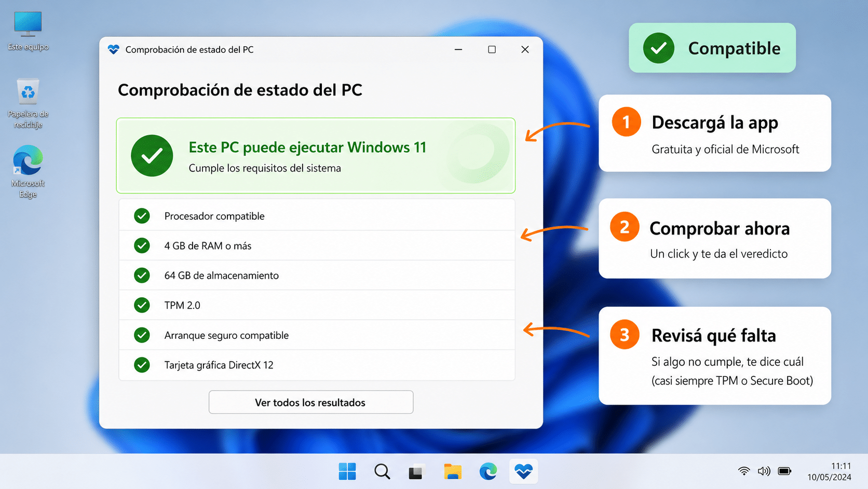Click 'Revisá qué falta' card title
Image resolution: width=868 pixels, height=489 pixels.
tap(714, 336)
